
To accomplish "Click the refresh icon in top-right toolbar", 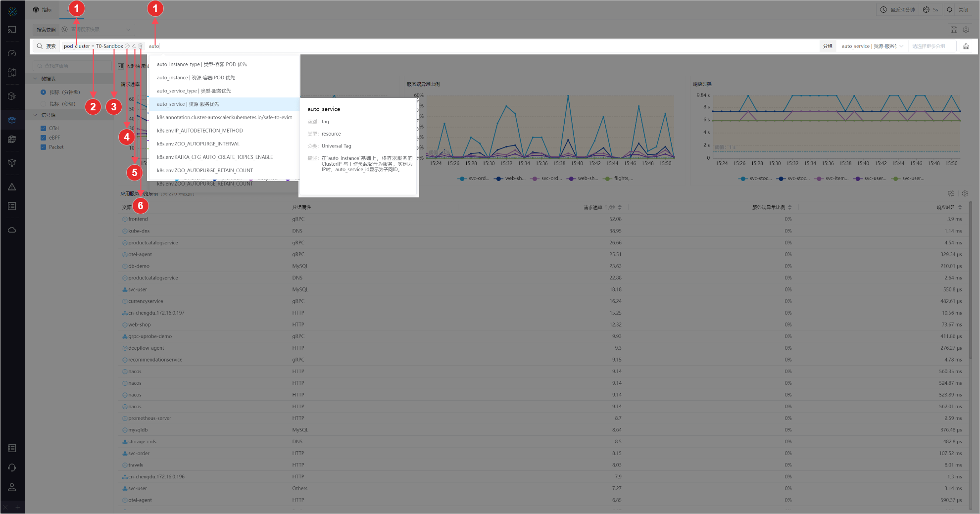I will (949, 10).
